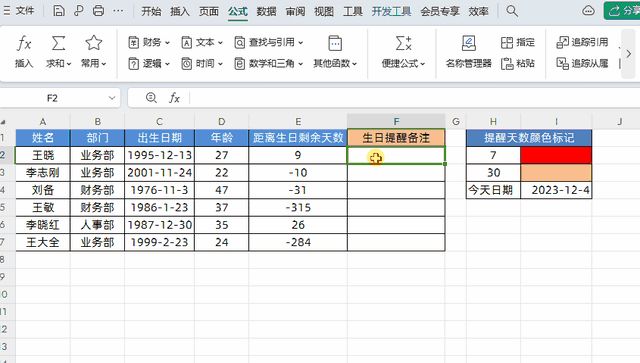This screenshot has height=363, width=640.
Task: Click the 提醒天数颜色标记 header cell
Action: coord(529,138)
